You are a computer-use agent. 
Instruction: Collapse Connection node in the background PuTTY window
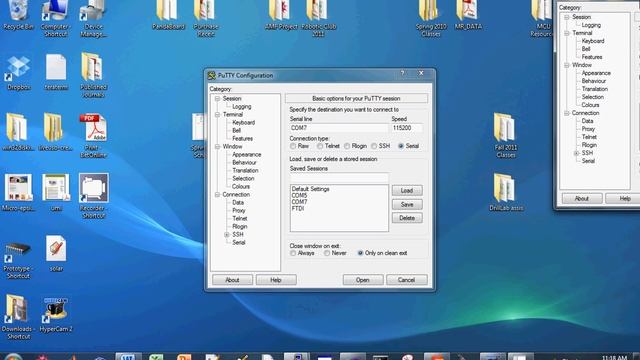click(567, 113)
